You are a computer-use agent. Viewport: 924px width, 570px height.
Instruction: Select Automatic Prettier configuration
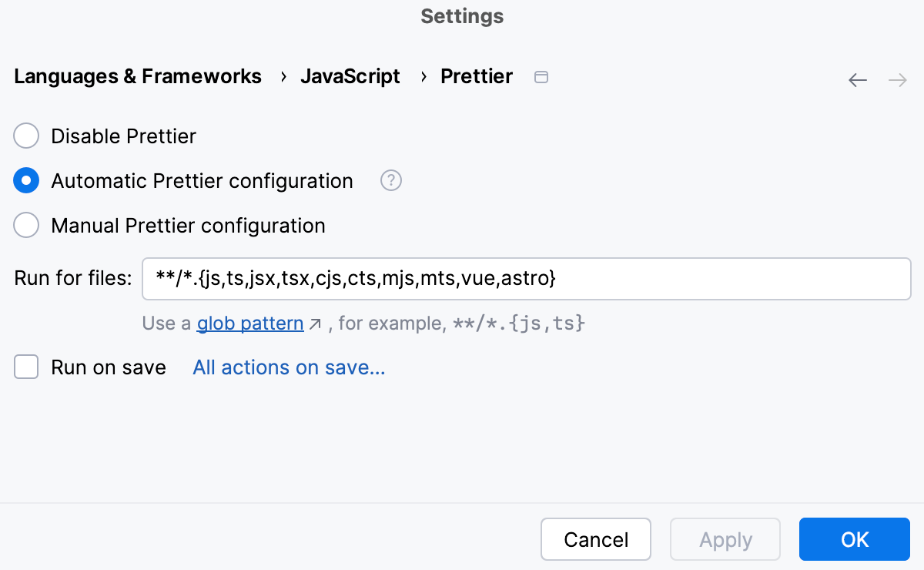click(x=25, y=180)
